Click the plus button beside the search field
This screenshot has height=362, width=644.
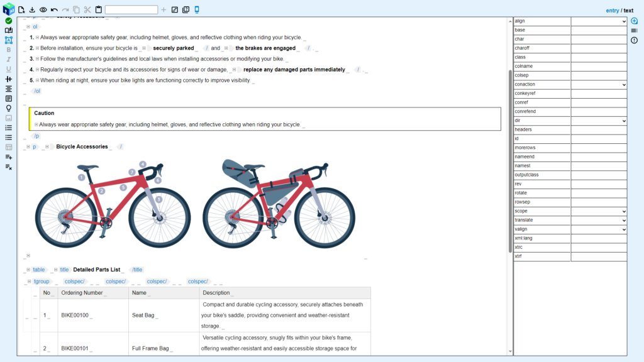point(164,9)
